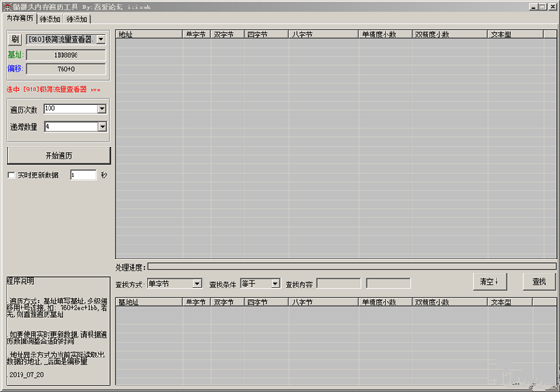560x392 pixels.
Task: Minimize the window
Action: coord(533,7)
